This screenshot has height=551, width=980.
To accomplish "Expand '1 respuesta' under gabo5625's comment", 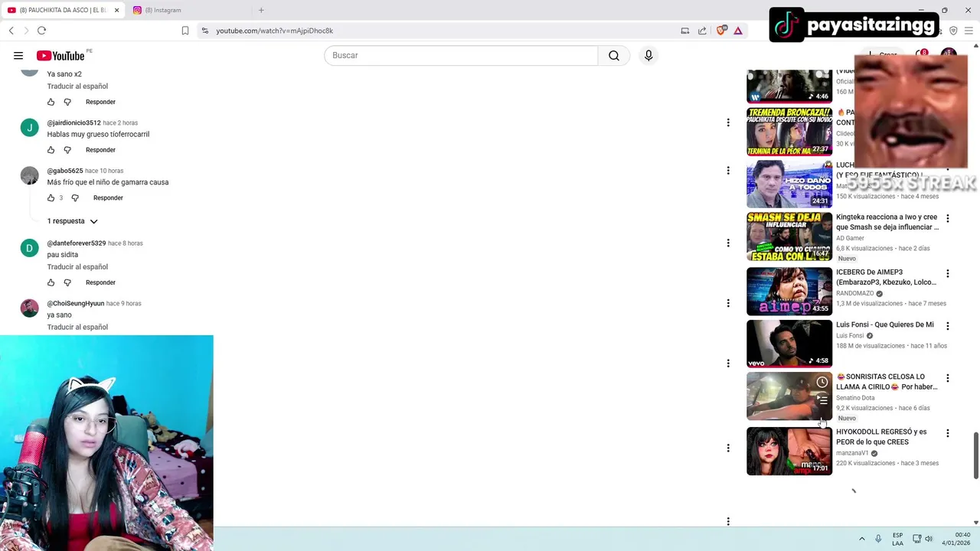I will pyautogui.click(x=73, y=221).
